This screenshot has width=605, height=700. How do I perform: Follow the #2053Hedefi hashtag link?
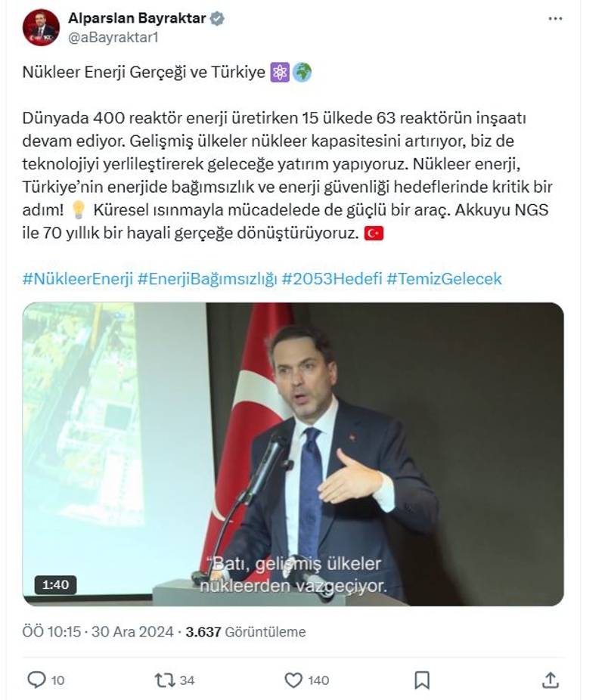[330, 279]
